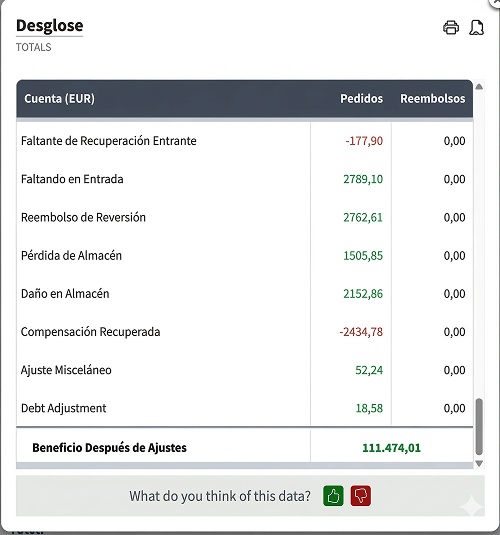Click the scroll down arrow
The width and height of the screenshot is (500, 535).
(479, 463)
